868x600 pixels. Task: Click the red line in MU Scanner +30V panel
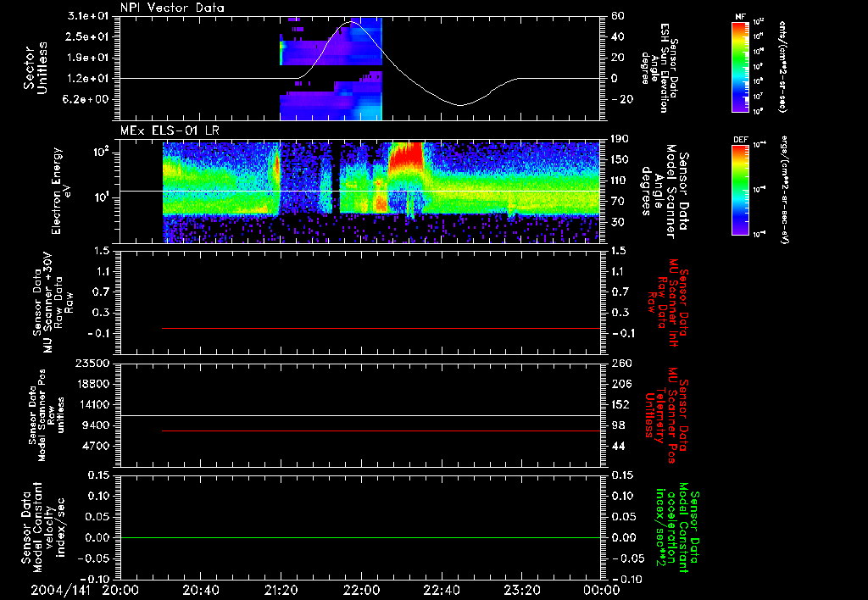coord(381,328)
